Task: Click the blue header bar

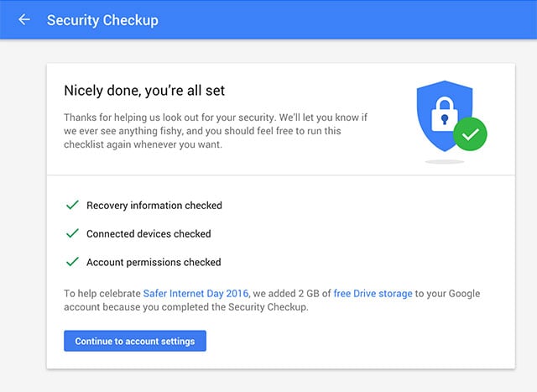Action: (268, 19)
